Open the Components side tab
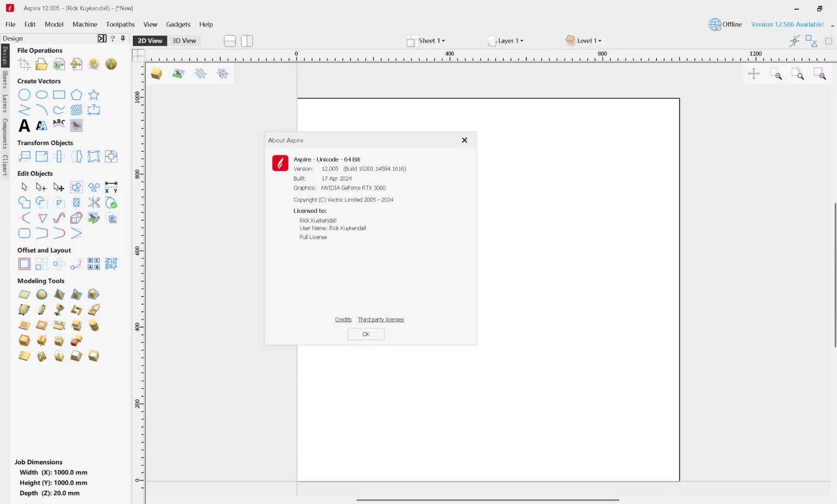 click(5, 133)
